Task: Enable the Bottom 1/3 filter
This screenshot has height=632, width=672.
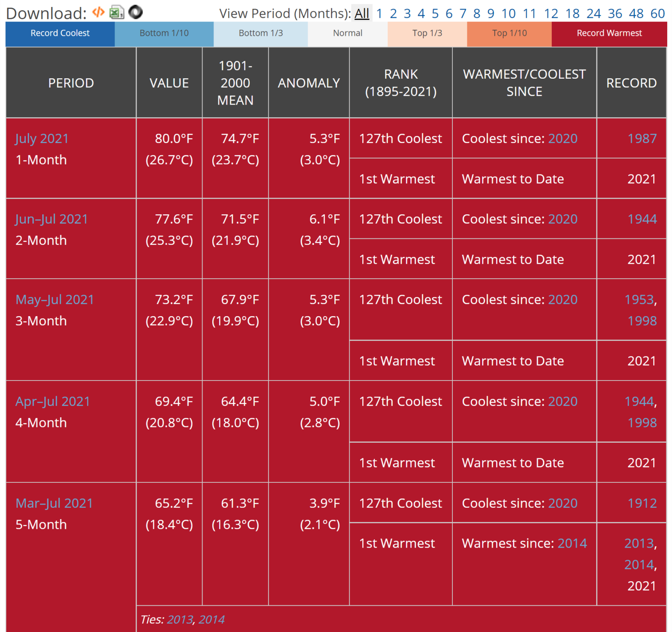Action: pyautogui.click(x=260, y=33)
